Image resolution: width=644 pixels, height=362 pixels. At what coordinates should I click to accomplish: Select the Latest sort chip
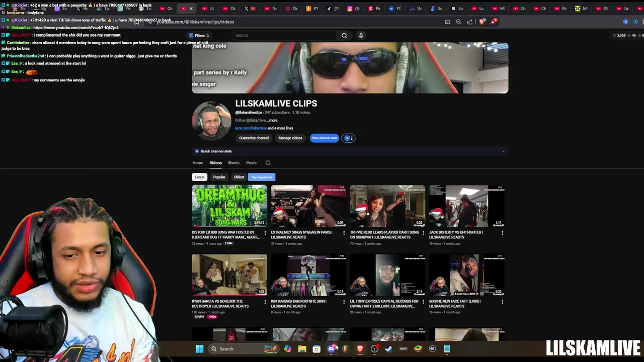[x=200, y=177]
